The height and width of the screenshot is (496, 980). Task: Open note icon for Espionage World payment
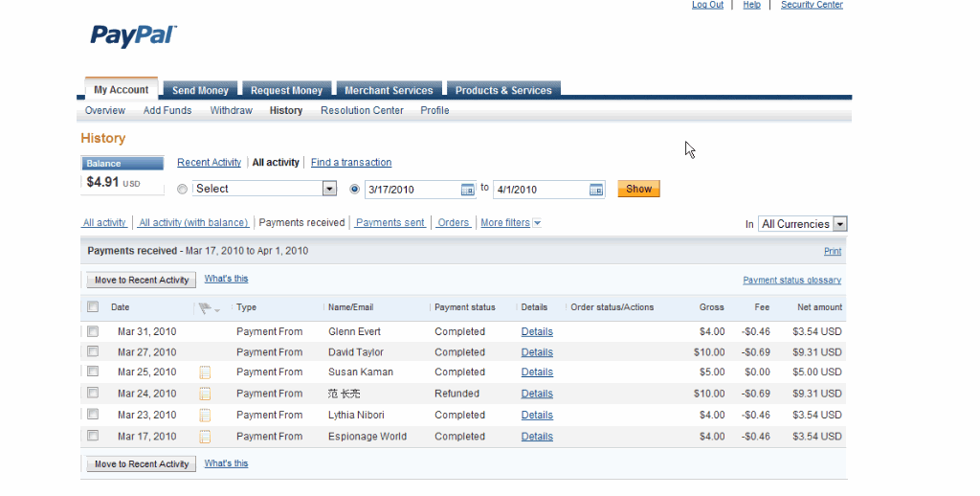point(205,437)
